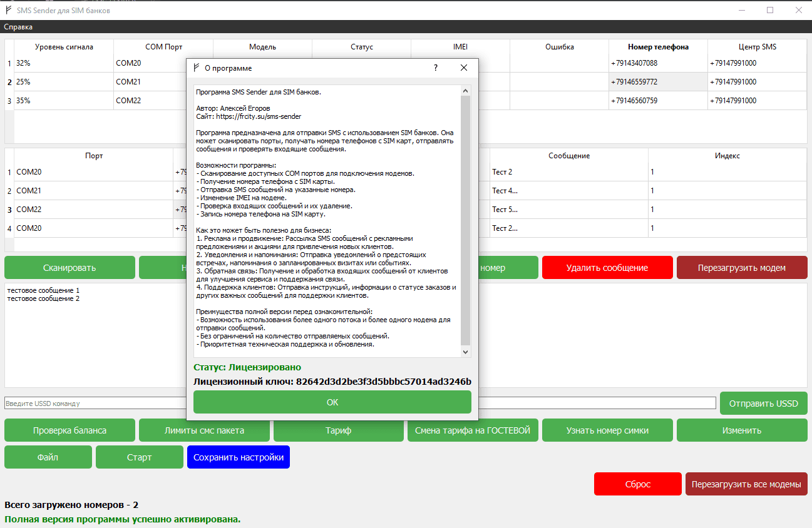This screenshot has height=528, width=812.
Task: Select SMS center cell in the COM20 row
Action: (757, 63)
